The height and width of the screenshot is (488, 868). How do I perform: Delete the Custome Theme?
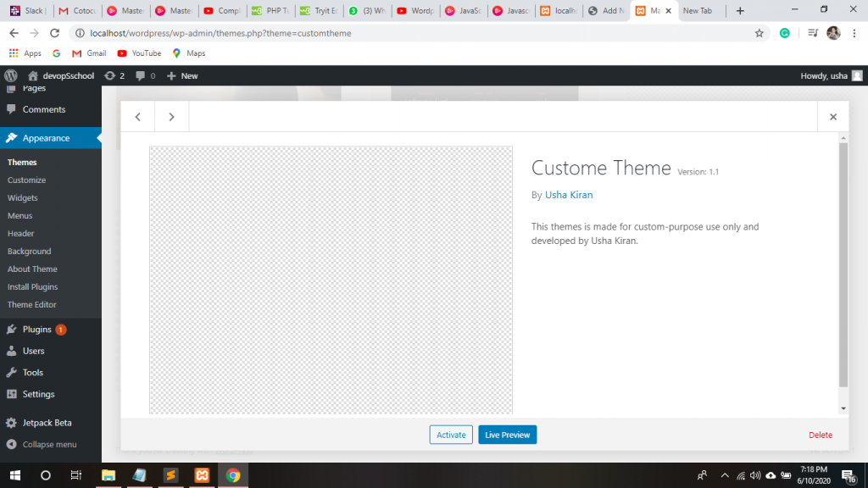click(x=820, y=435)
